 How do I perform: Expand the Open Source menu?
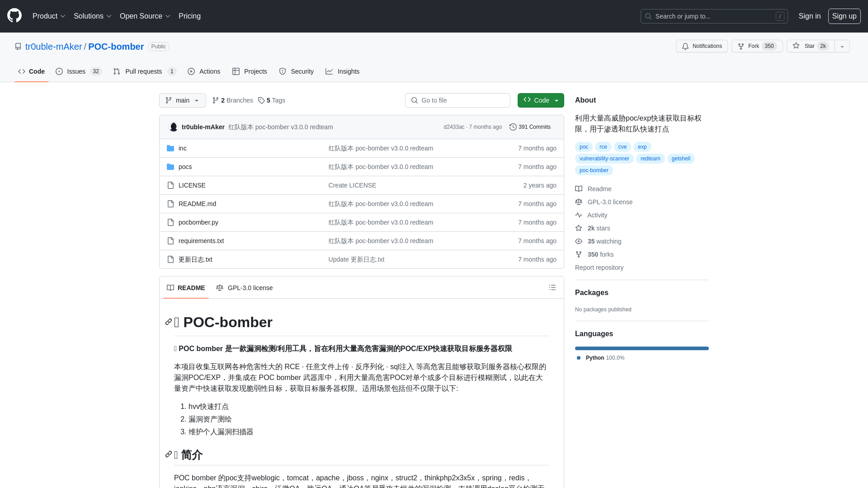pos(145,16)
